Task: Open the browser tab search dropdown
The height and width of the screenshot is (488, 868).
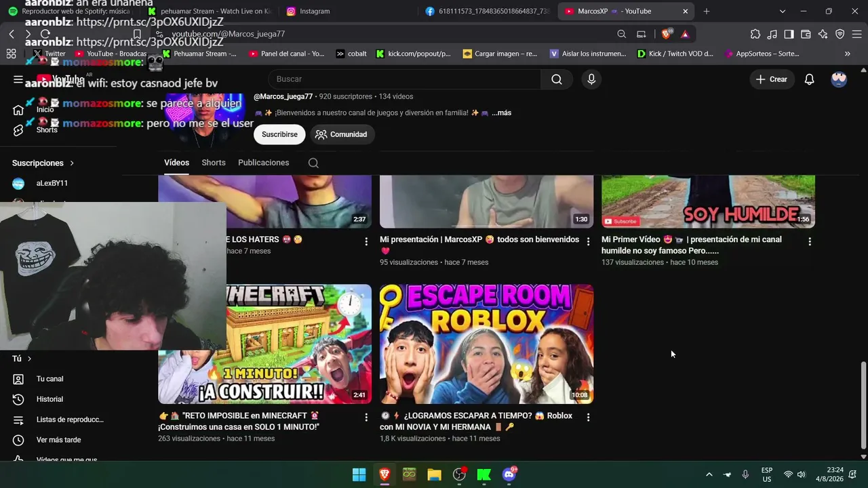Action: (x=783, y=12)
